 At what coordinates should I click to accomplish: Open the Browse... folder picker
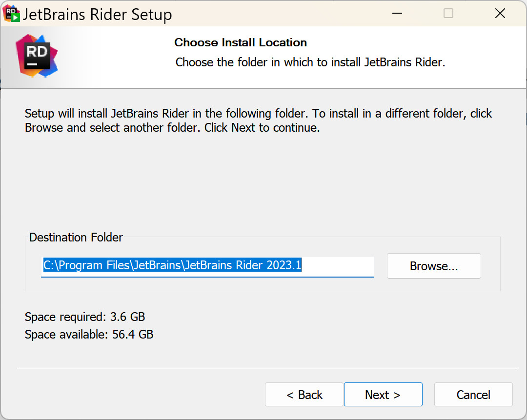[433, 266]
